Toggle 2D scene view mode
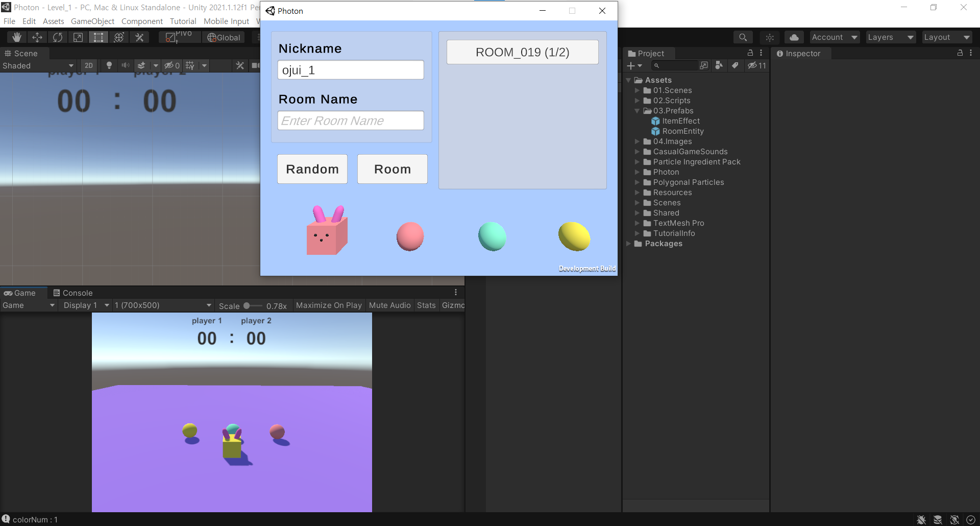 click(89, 65)
